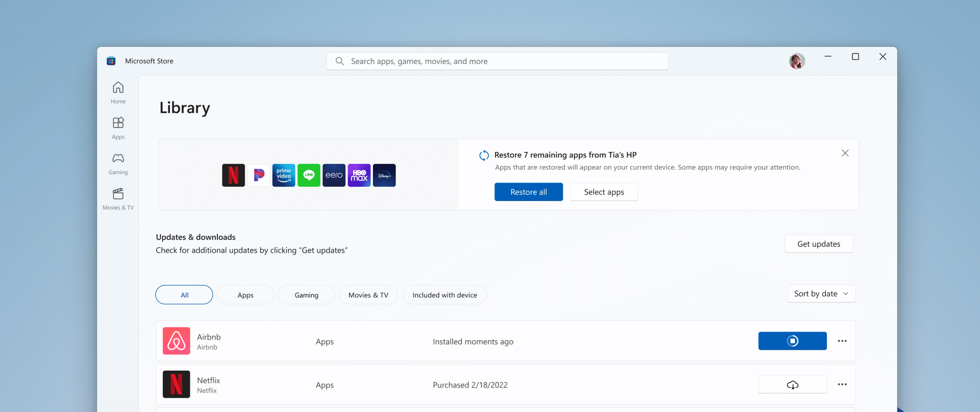The height and width of the screenshot is (412, 980).
Task: Click in the search apps field
Action: [498, 61]
